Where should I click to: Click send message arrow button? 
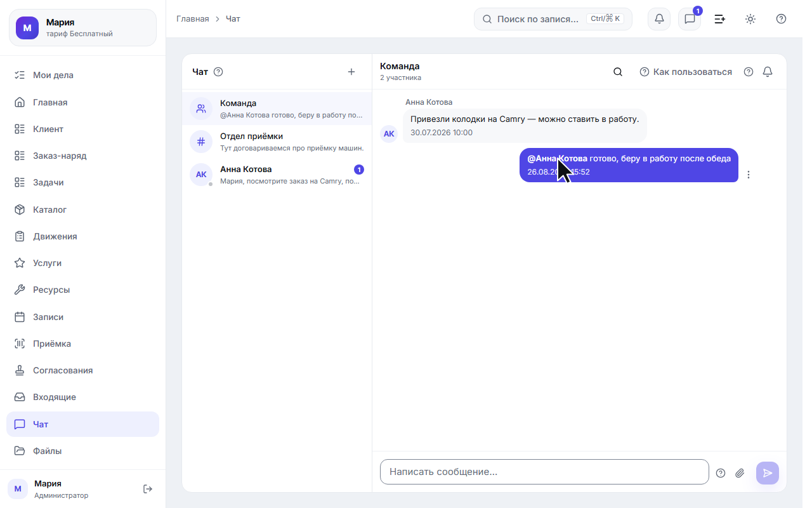(x=768, y=473)
